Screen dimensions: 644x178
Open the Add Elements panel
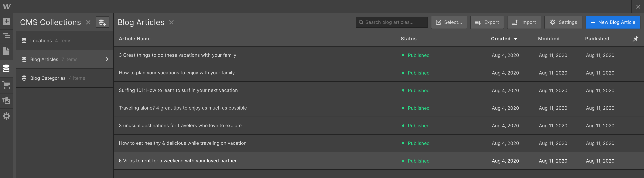pos(6,21)
